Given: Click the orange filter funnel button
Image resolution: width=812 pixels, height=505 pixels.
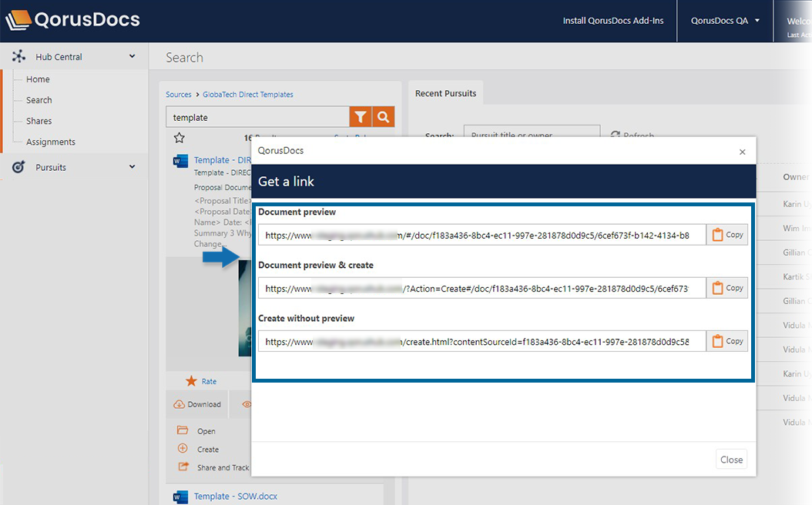Looking at the screenshot, I should point(361,117).
